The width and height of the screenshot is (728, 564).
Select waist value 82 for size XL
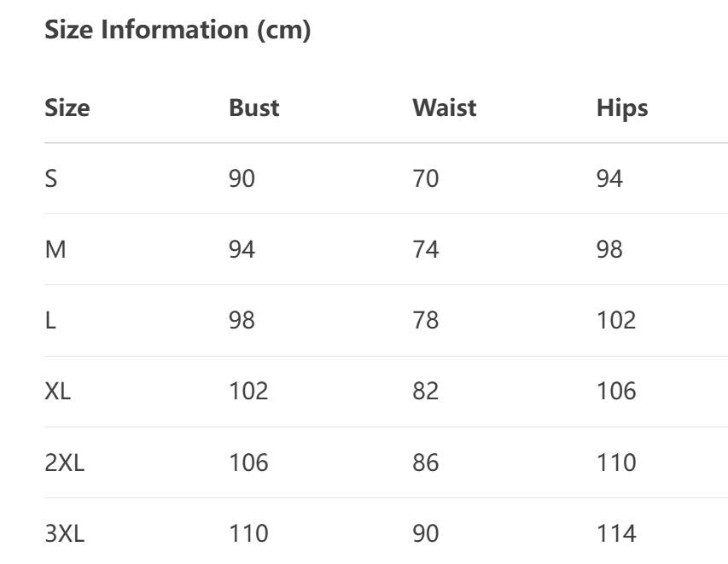coord(426,391)
